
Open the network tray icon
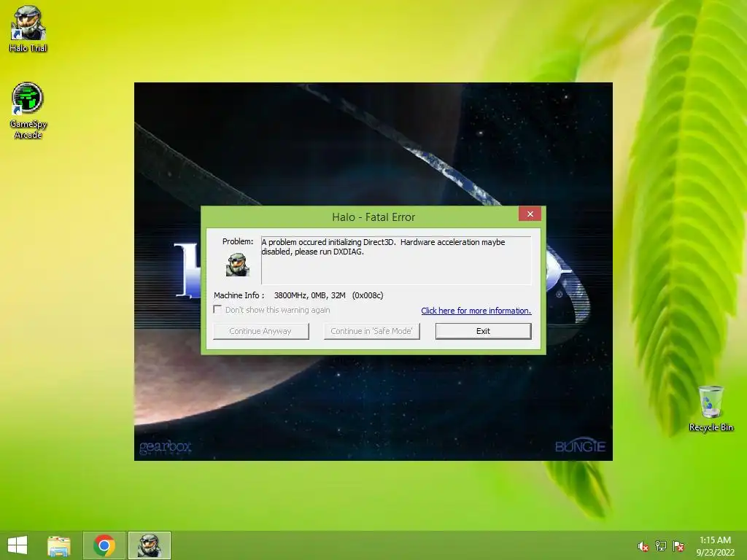[x=660, y=546]
